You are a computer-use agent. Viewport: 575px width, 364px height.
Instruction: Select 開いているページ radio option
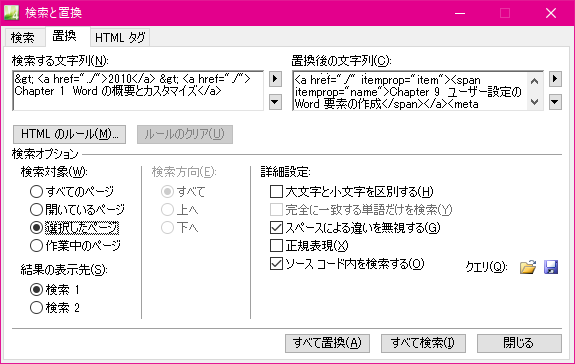pyautogui.click(x=77, y=209)
